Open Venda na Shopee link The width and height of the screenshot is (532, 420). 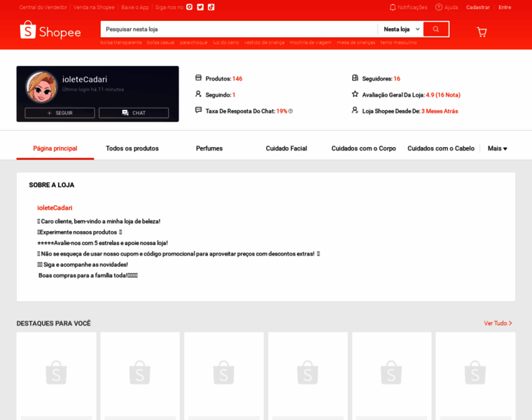tap(94, 8)
